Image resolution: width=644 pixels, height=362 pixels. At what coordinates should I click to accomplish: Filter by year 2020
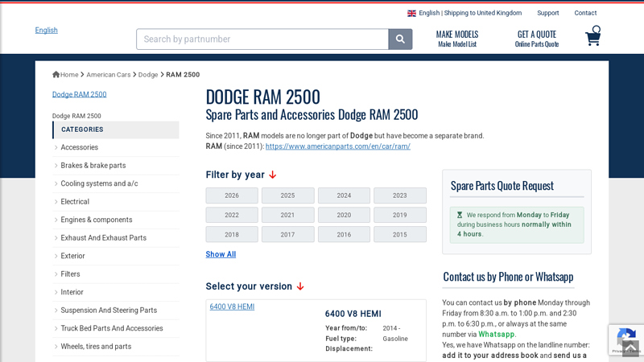344,215
